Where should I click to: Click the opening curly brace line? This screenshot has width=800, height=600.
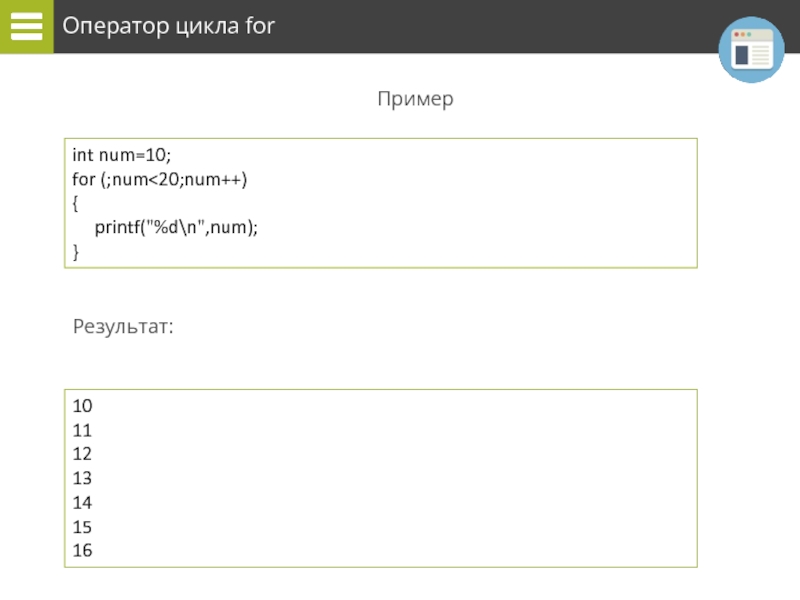tap(76, 203)
